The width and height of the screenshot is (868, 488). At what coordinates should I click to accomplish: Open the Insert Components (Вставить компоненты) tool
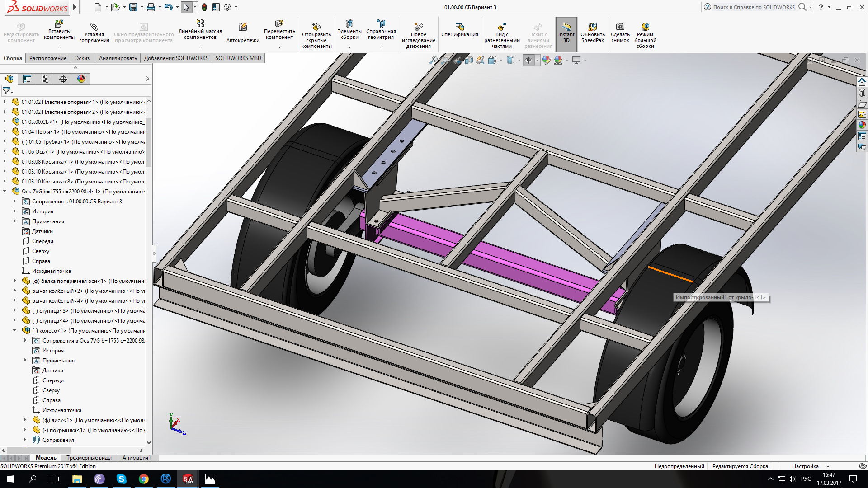click(59, 30)
